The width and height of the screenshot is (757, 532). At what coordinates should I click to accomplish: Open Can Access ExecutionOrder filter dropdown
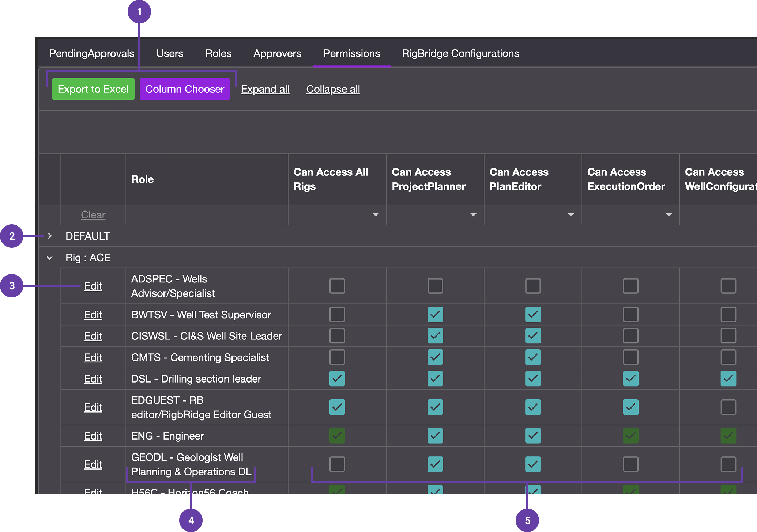tap(669, 215)
